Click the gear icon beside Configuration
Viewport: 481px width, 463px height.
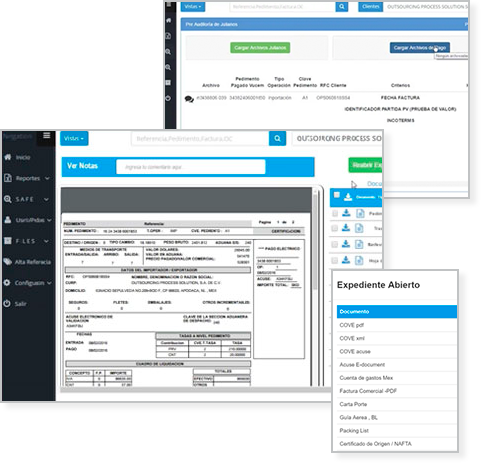[x=7, y=283]
